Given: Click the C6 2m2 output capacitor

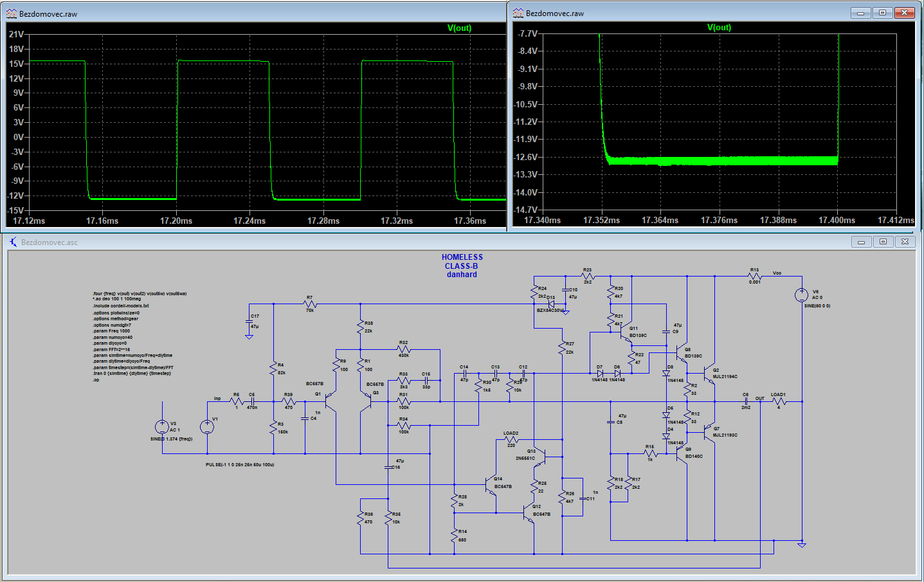Looking at the screenshot, I should (x=746, y=401).
